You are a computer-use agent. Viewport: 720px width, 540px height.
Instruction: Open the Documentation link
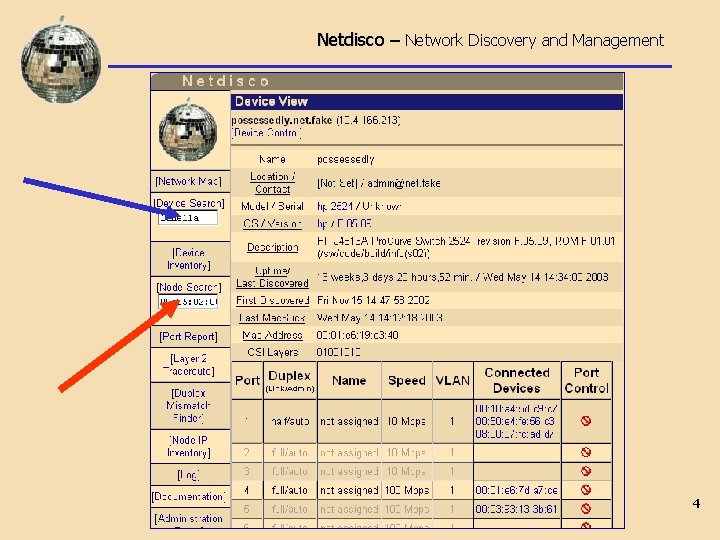(188, 497)
